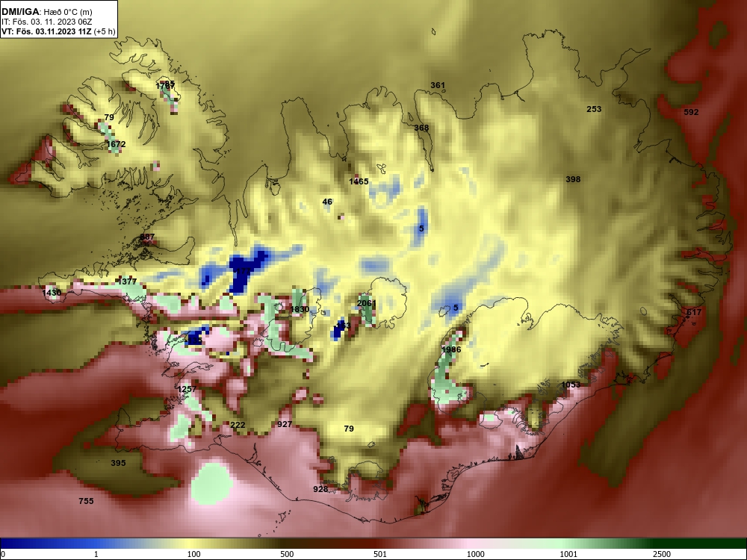Select the map value 46

(327, 202)
